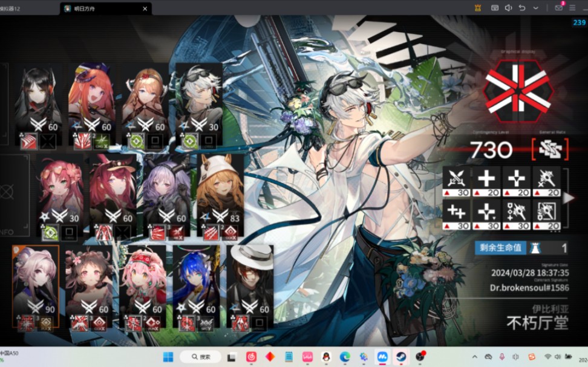Select the purple-haired operator card, level 60
Viewport: 588px width, 367px height.
167,198
